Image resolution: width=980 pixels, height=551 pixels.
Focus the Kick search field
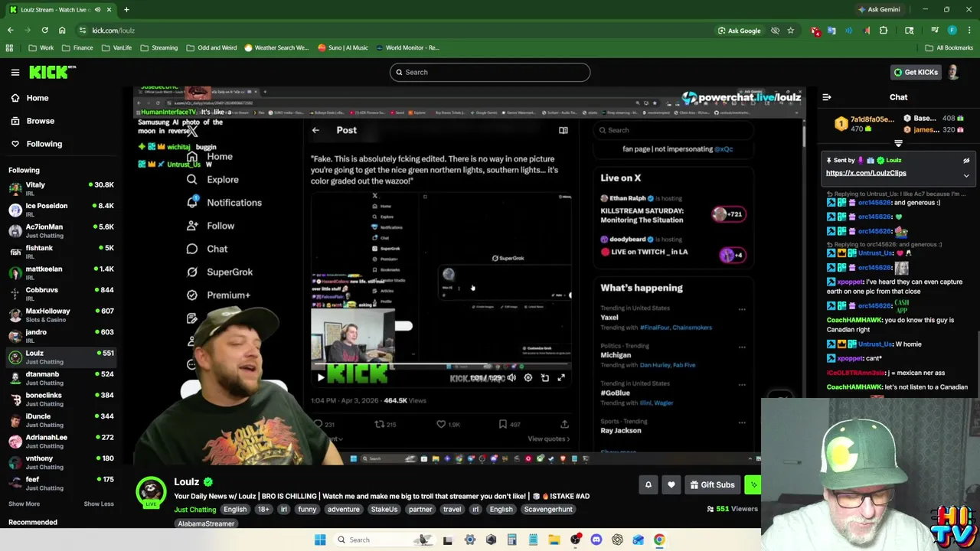(x=490, y=72)
